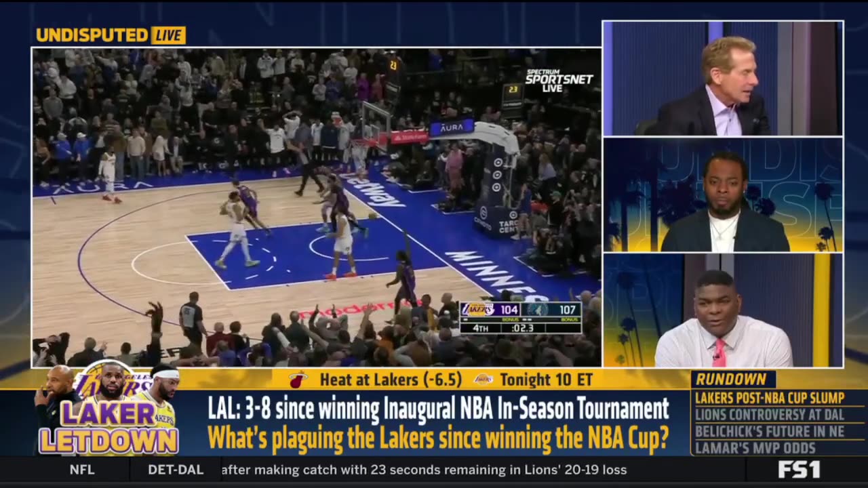Screen dimensions: 868x488
Task: Click the Laker Letdown graphic
Action: [x=108, y=426]
